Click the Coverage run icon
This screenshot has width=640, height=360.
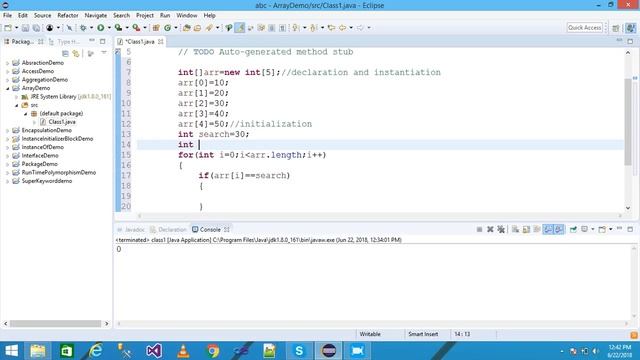point(118,28)
